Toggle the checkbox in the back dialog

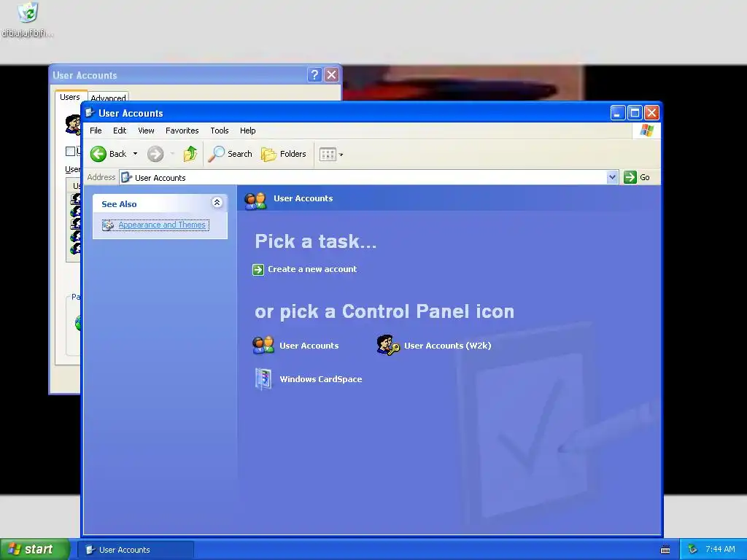coord(70,152)
